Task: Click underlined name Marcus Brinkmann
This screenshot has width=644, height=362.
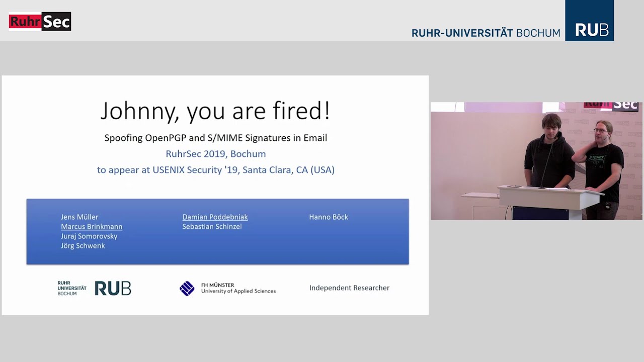Action: [92, 227]
